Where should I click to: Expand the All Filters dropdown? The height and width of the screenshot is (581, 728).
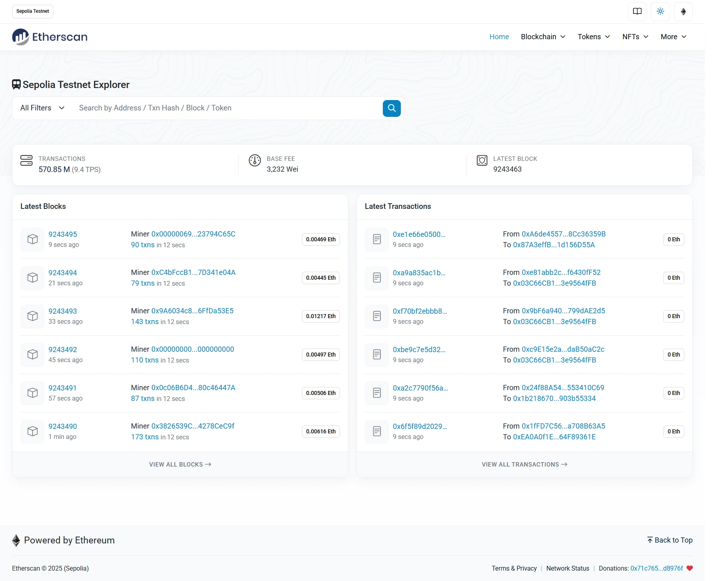(42, 108)
